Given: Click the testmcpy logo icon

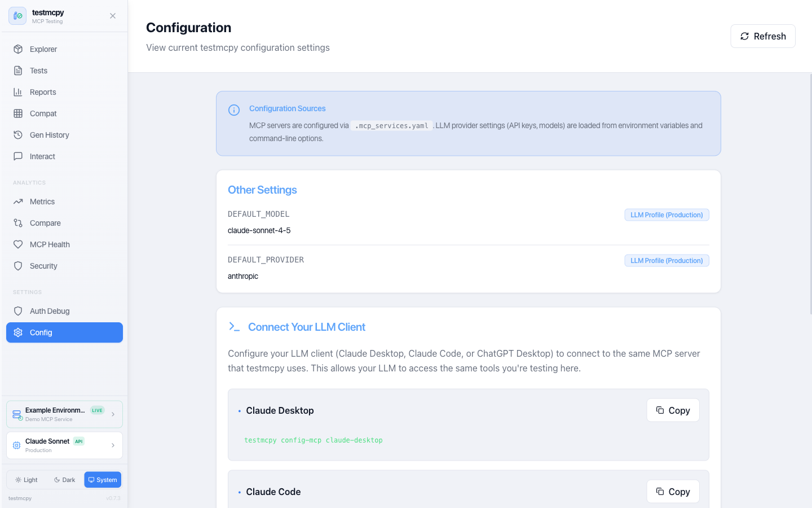Looking at the screenshot, I should [x=17, y=16].
